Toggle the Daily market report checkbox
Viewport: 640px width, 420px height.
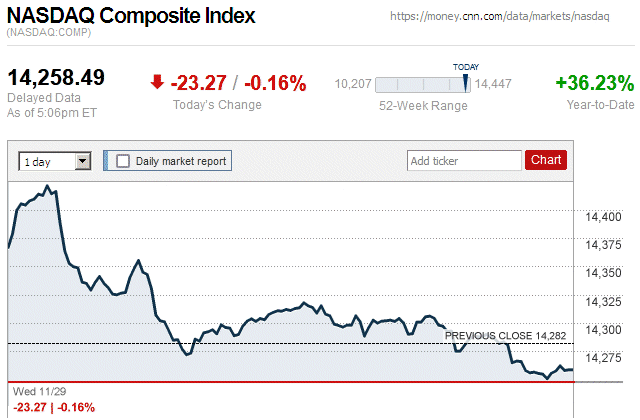coord(123,160)
